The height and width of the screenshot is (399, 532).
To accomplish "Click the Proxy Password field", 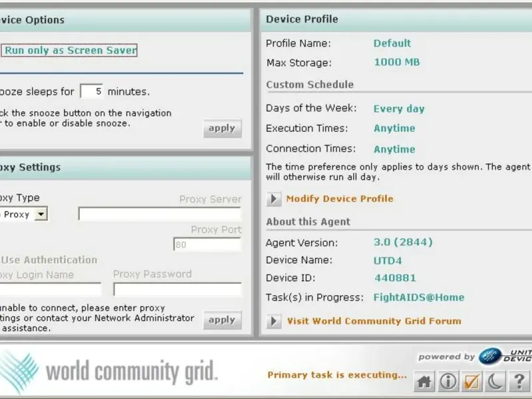I will (178, 289).
